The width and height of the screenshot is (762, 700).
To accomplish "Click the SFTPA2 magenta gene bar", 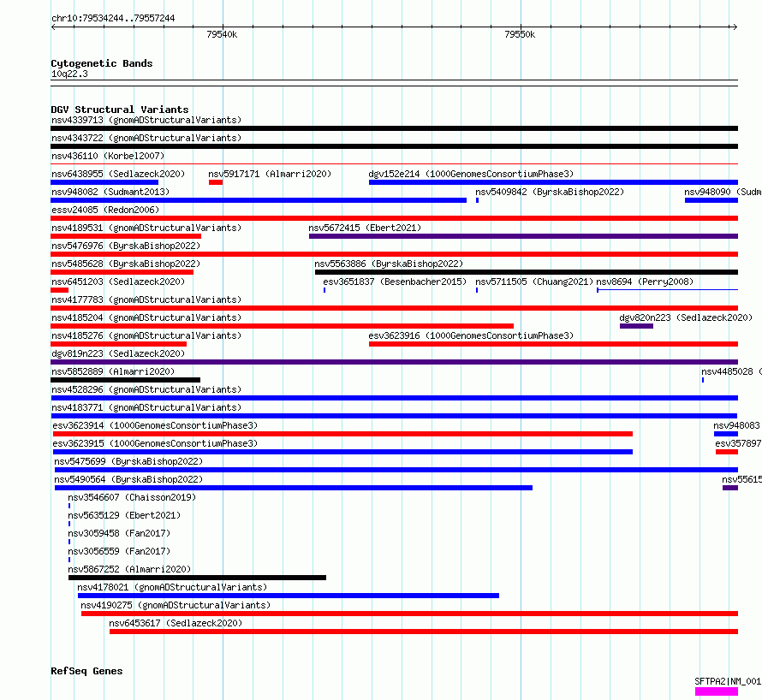I will coord(717,691).
